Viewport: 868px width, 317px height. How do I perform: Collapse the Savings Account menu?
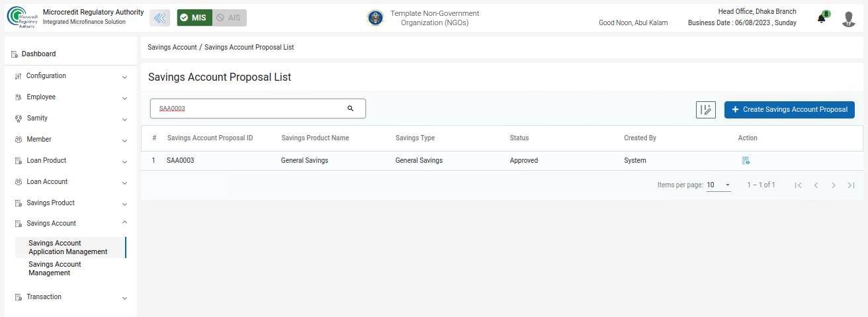69,224
